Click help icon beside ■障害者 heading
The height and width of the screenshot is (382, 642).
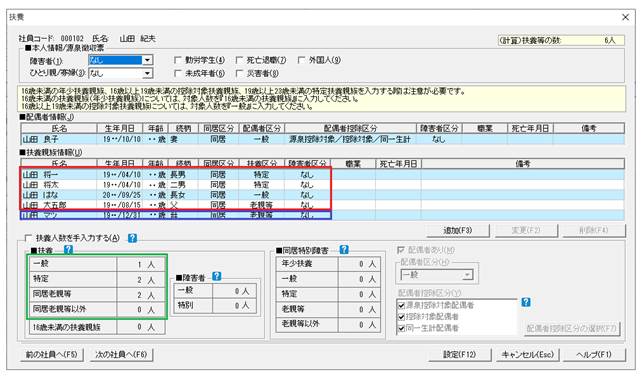tap(217, 276)
